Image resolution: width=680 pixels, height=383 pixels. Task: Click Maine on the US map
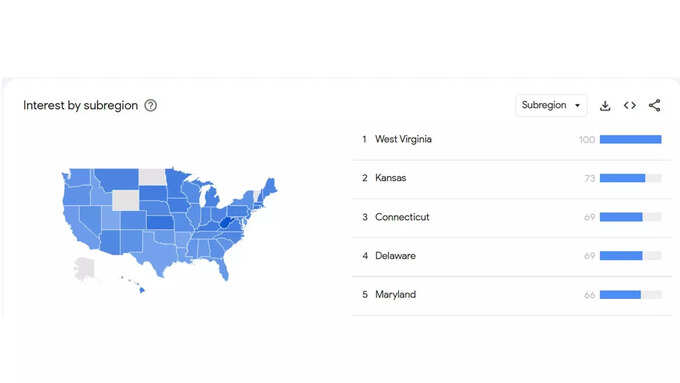[271, 187]
